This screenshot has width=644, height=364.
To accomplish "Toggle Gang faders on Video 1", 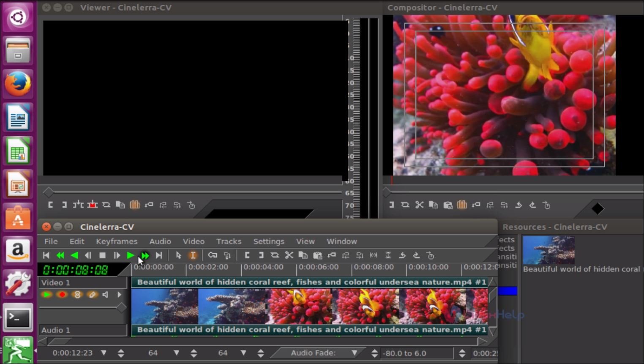I will [77, 295].
